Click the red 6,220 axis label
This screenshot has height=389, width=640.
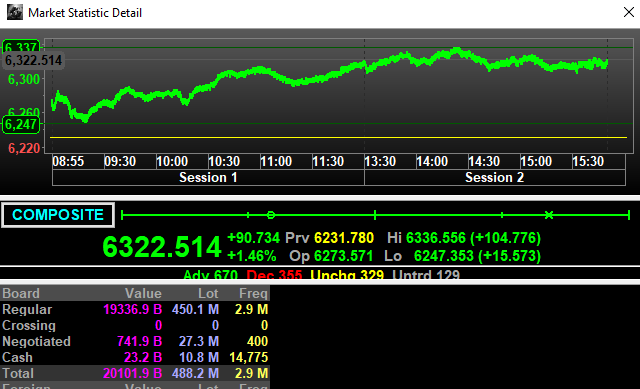pos(24,148)
